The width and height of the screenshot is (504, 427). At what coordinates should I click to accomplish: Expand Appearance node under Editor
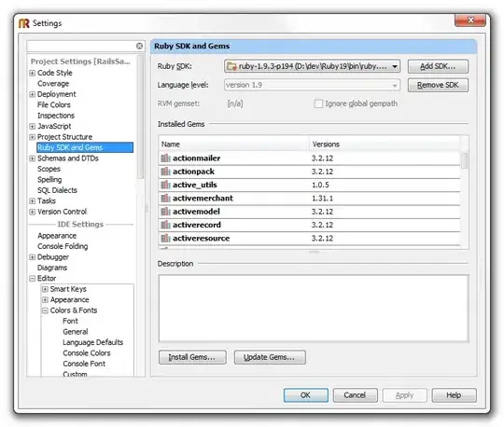click(45, 300)
